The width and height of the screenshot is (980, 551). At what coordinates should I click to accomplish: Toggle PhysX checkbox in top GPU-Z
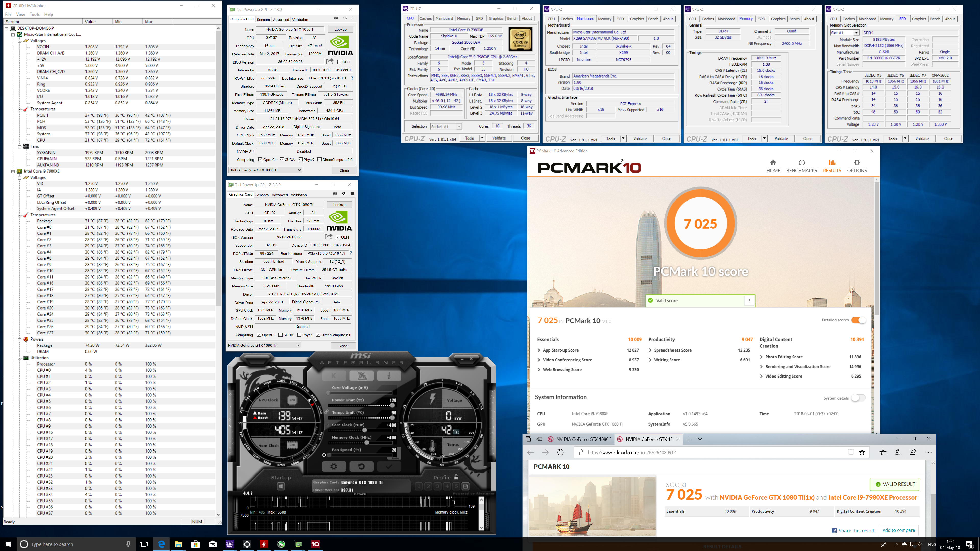pos(301,160)
